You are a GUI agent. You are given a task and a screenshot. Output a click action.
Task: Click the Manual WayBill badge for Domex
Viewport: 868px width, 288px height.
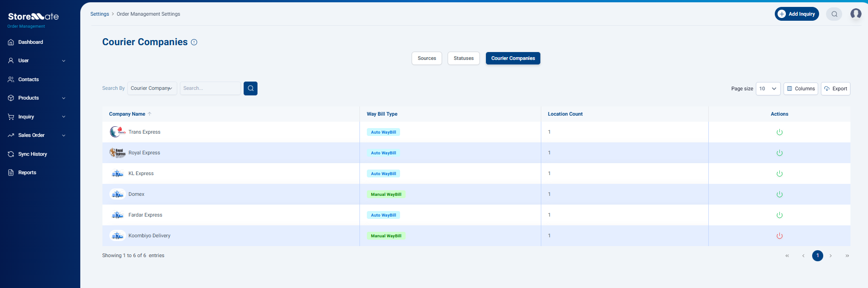tap(386, 194)
